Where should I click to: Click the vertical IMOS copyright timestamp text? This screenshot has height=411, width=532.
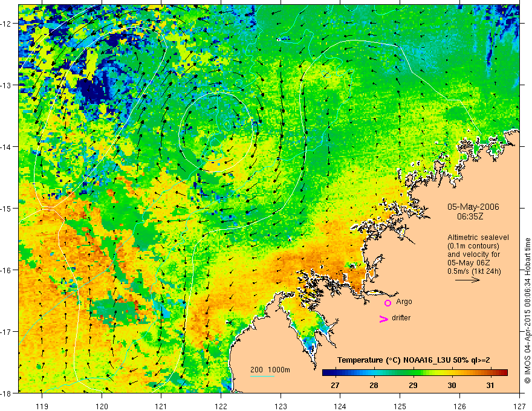pyautogui.click(x=527, y=311)
